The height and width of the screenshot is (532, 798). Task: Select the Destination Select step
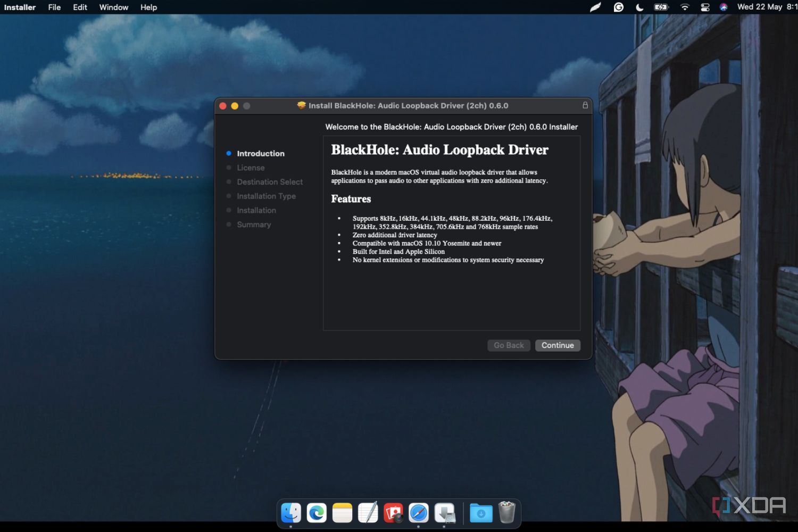click(x=270, y=182)
